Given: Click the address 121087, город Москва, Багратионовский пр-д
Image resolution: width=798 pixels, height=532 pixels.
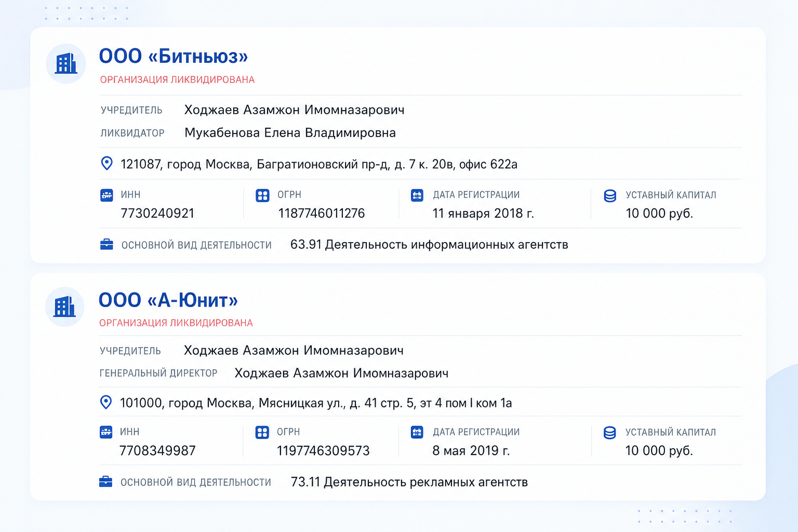Looking at the screenshot, I should click(x=319, y=164).
